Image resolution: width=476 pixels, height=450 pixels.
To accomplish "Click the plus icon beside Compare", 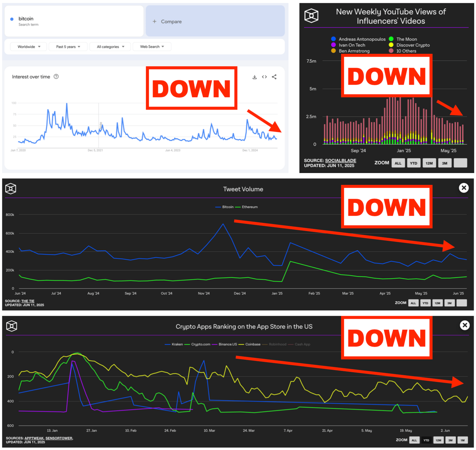I will pyautogui.click(x=154, y=21).
